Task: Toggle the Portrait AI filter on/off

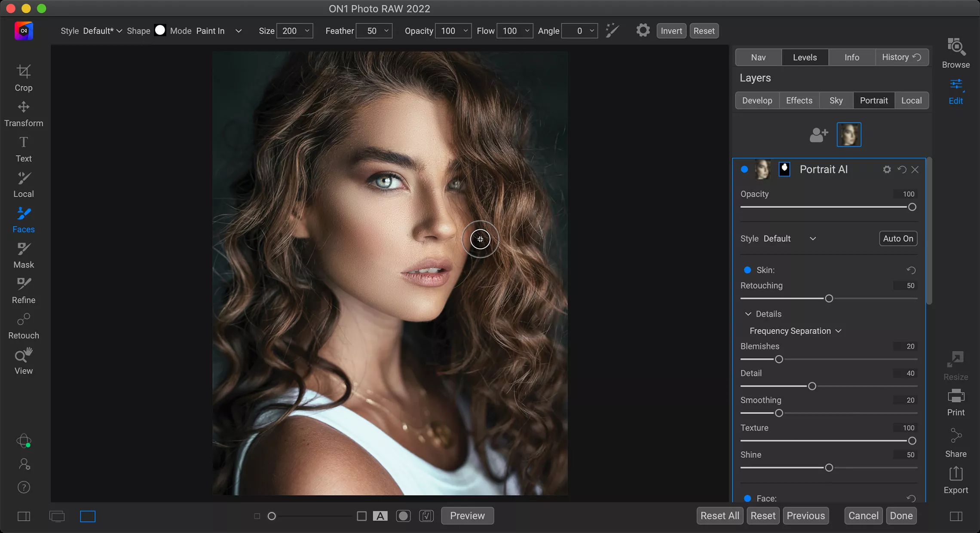Action: pyautogui.click(x=744, y=169)
